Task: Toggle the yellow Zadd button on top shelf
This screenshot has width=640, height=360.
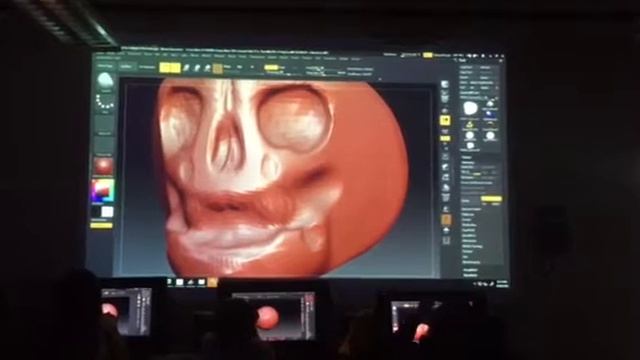Action: [x=271, y=67]
